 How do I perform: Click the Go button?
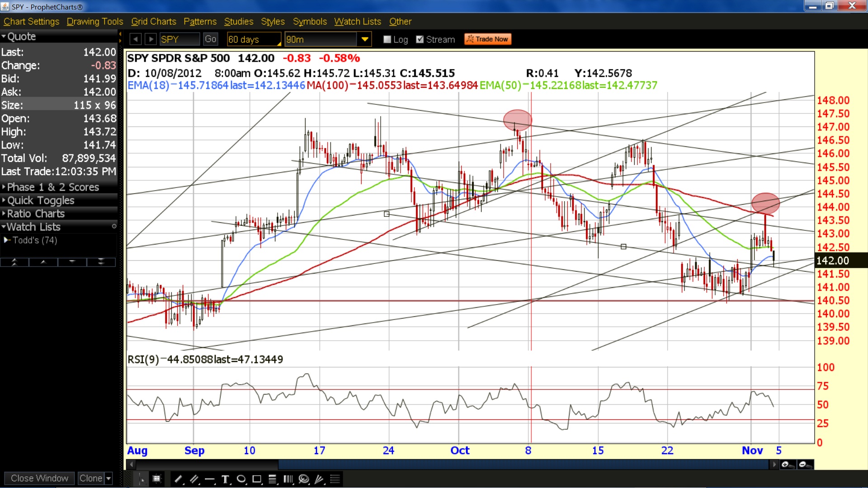210,39
